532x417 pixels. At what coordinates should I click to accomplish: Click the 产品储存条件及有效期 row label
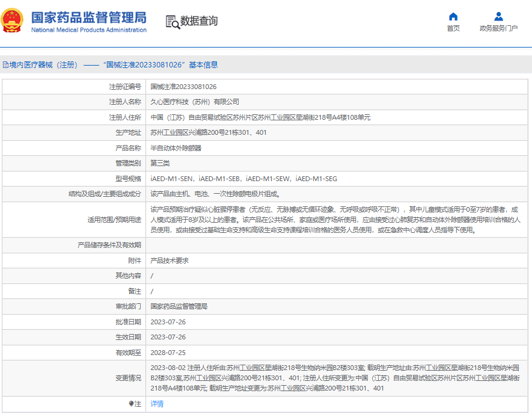point(109,245)
